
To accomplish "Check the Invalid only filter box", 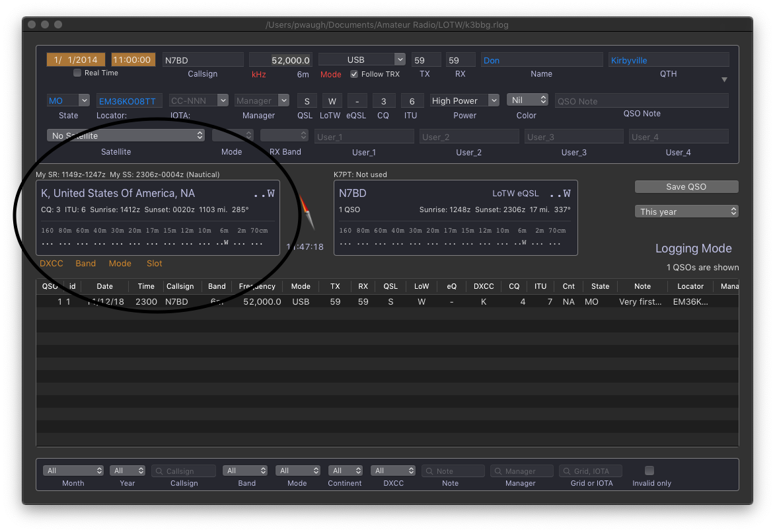I will 649,471.
